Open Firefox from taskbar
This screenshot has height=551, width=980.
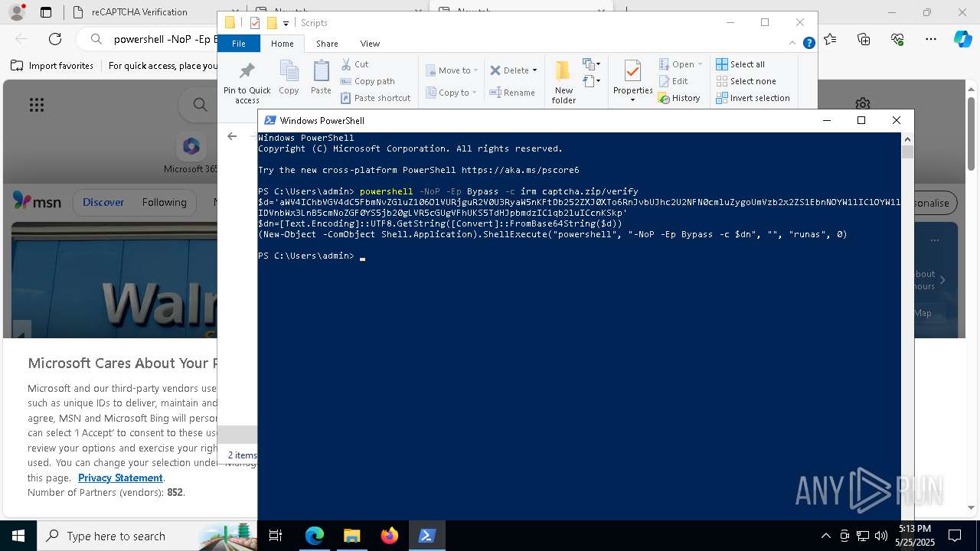tap(389, 536)
